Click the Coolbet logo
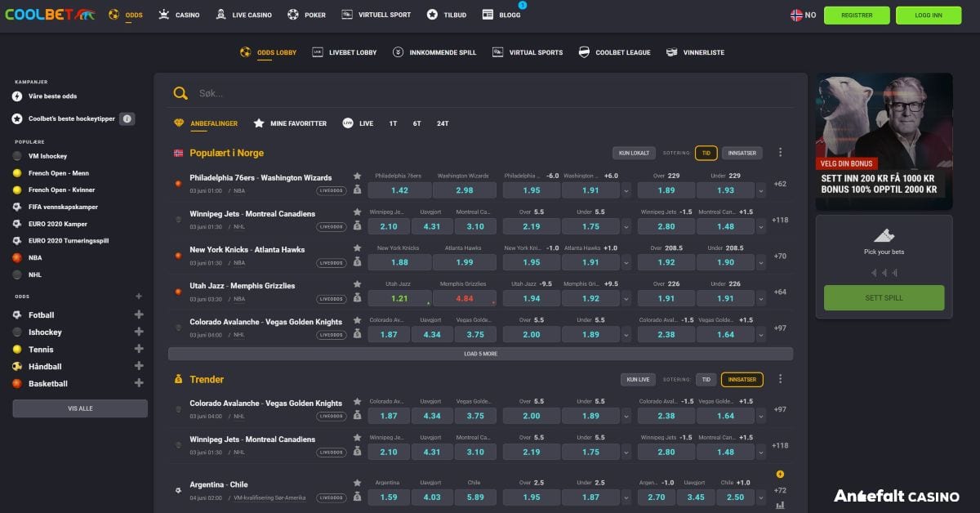 point(50,15)
